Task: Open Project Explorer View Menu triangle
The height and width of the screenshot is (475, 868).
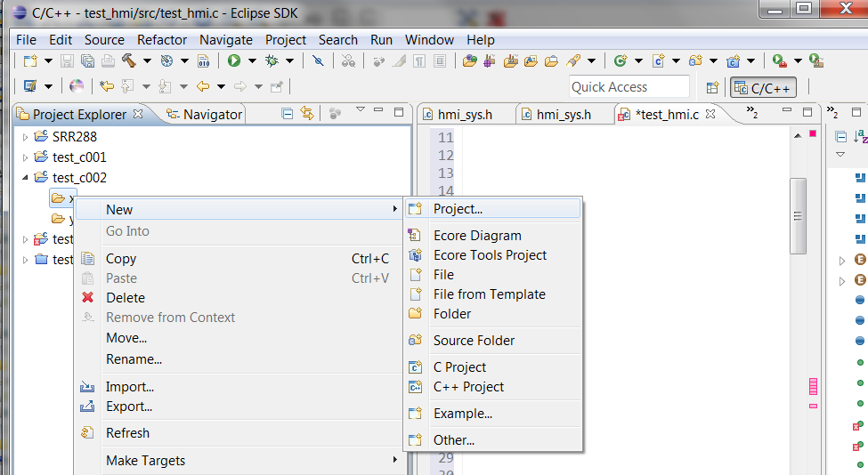Action: (x=361, y=109)
